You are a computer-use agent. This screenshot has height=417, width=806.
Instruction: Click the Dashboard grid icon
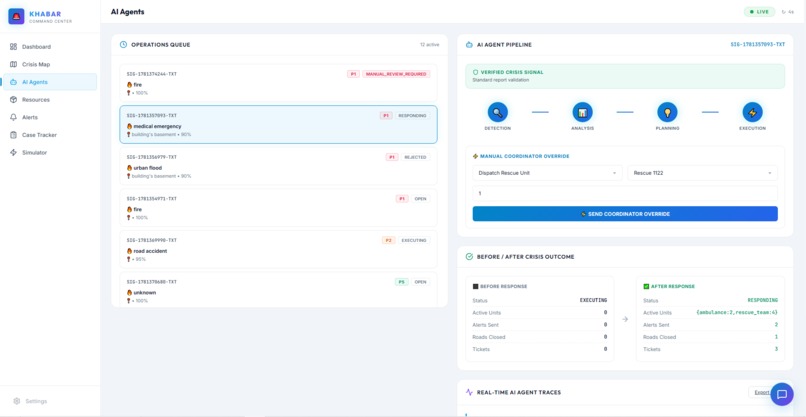click(x=13, y=47)
